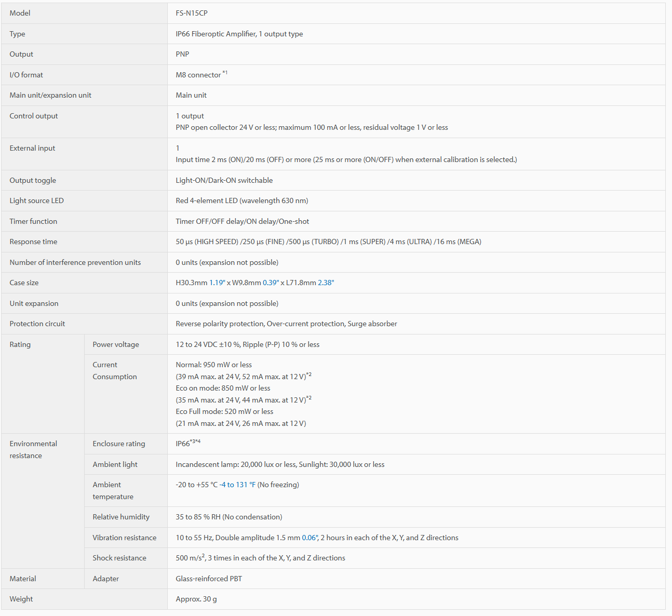Viewport: 672px width, 616px height.
Task: Click the Timer OFF/OFF delay/ON delay/One-shot value
Action: [243, 221]
